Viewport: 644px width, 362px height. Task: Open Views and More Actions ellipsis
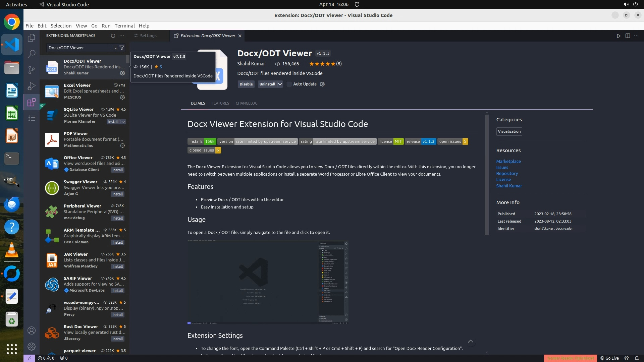122,36
